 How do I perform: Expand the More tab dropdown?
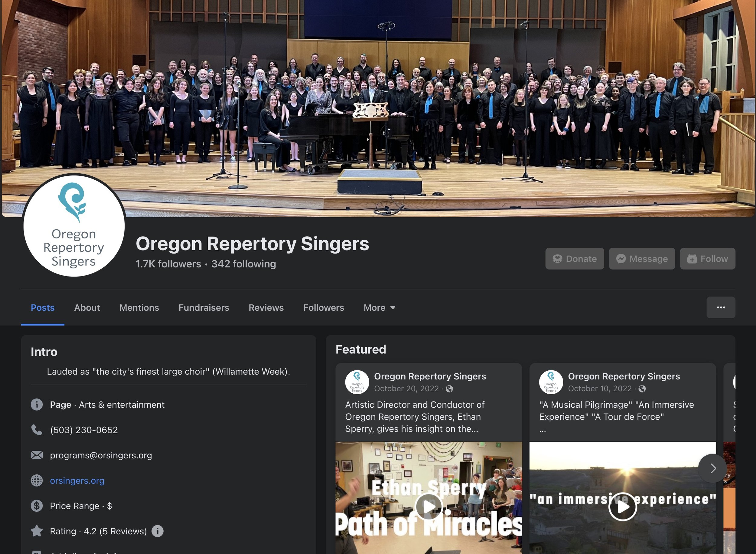coord(379,307)
